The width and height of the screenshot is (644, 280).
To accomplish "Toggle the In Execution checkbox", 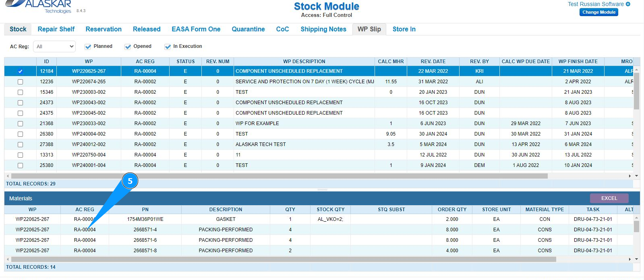I will coord(168,47).
